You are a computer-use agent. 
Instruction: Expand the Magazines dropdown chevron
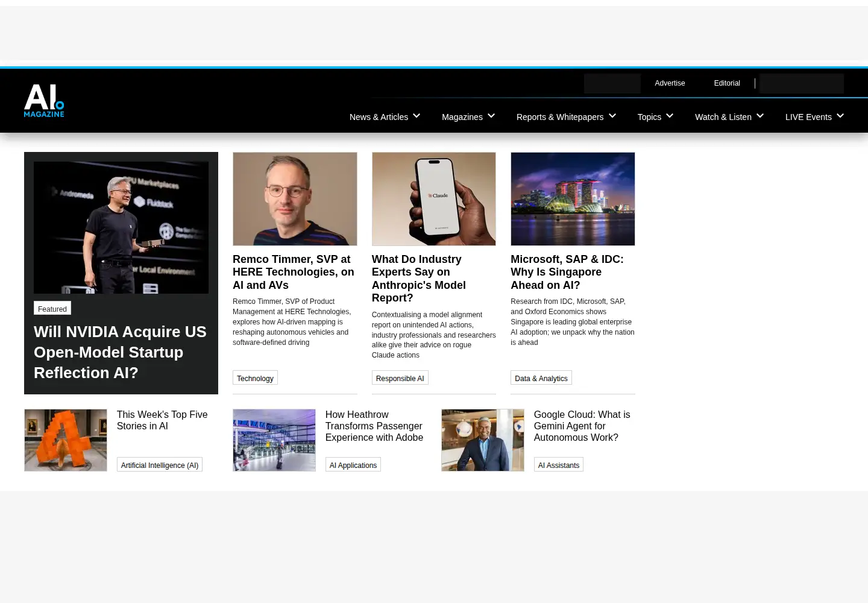pos(491,116)
